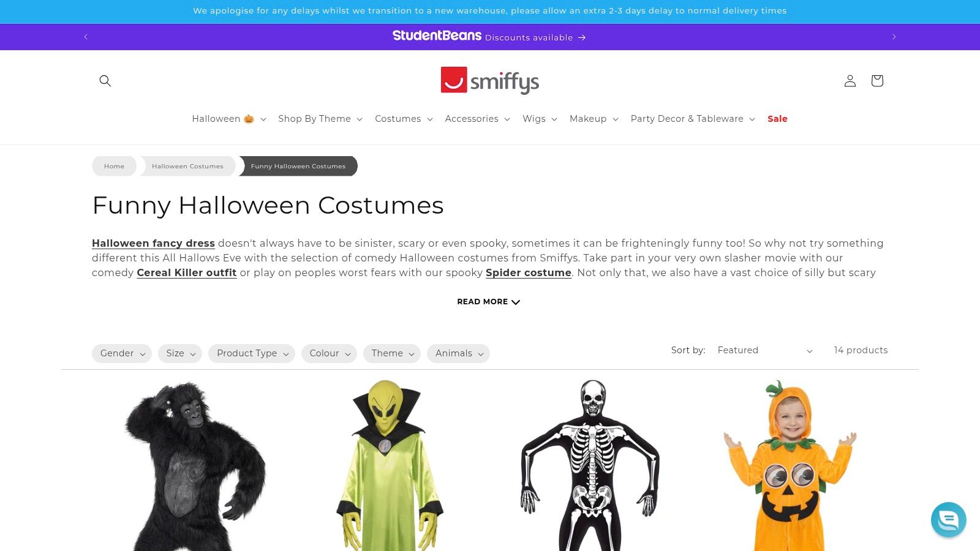Show next announcement with right arrow
The image size is (980, 551).
tap(894, 37)
